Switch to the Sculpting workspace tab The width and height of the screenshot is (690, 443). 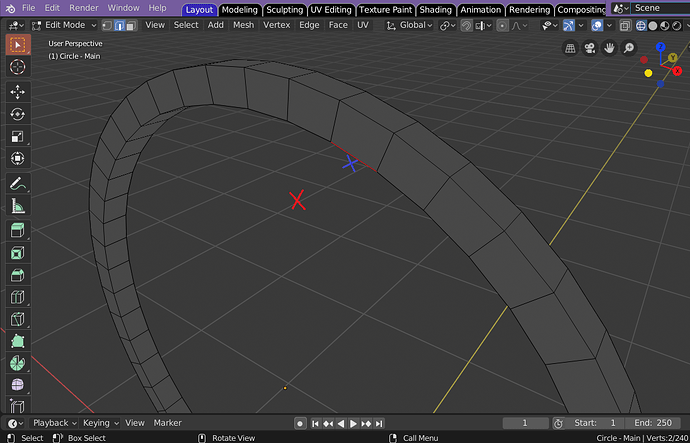click(x=284, y=10)
